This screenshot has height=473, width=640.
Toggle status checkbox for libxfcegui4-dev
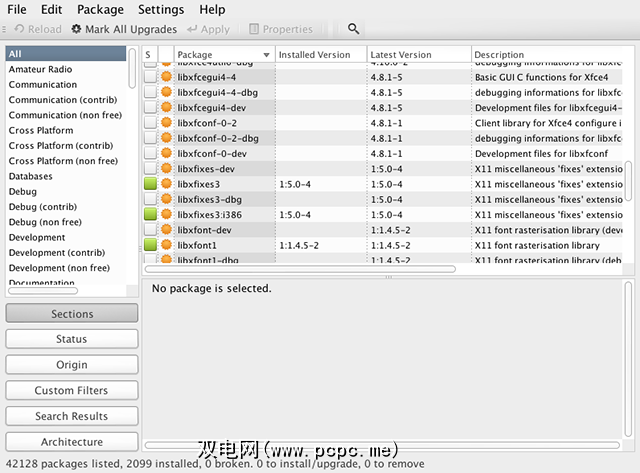[x=150, y=107]
